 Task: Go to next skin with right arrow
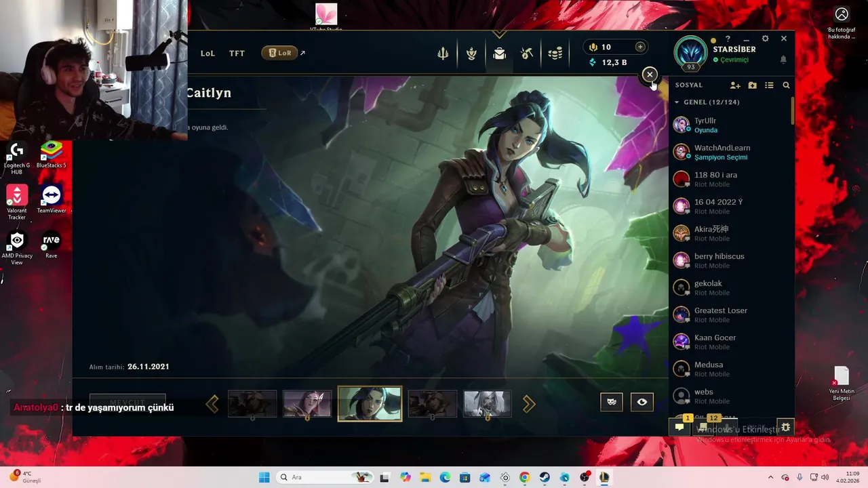(x=529, y=405)
